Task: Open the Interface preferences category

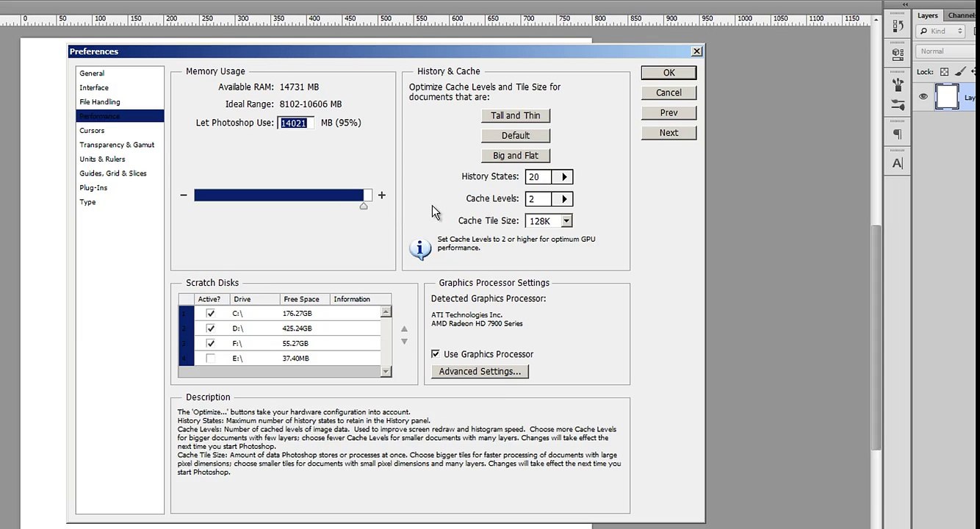Action: pyautogui.click(x=94, y=87)
